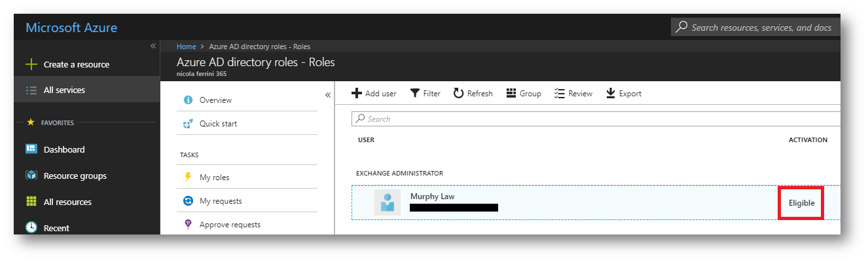Select My roles with lightning icon
868x262 pixels.
point(214,178)
